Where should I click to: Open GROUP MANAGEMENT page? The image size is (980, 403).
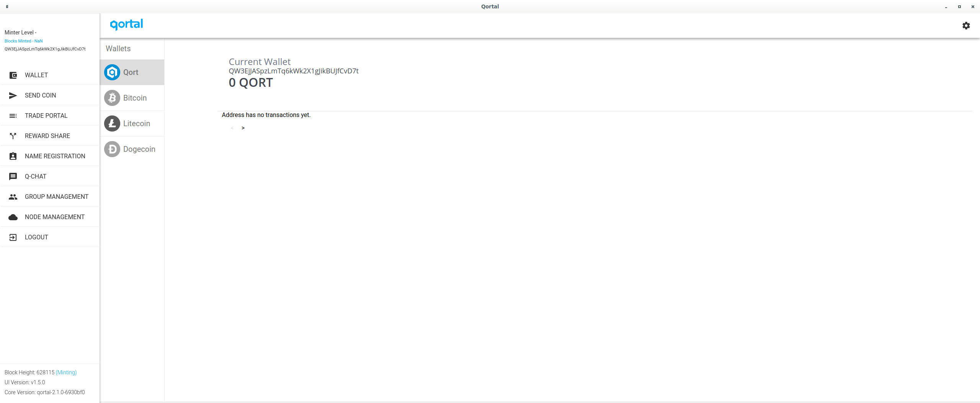point(50,197)
